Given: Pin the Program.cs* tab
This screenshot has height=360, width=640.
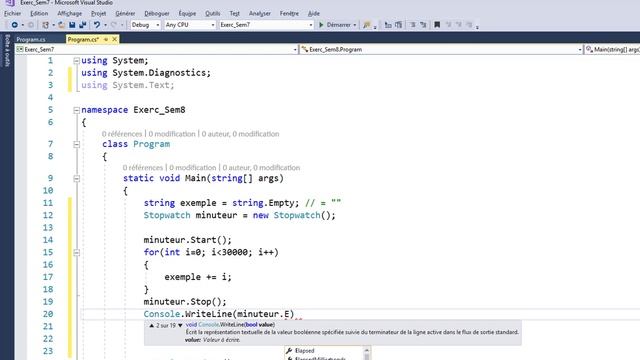Looking at the screenshot, I should tap(106, 39).
